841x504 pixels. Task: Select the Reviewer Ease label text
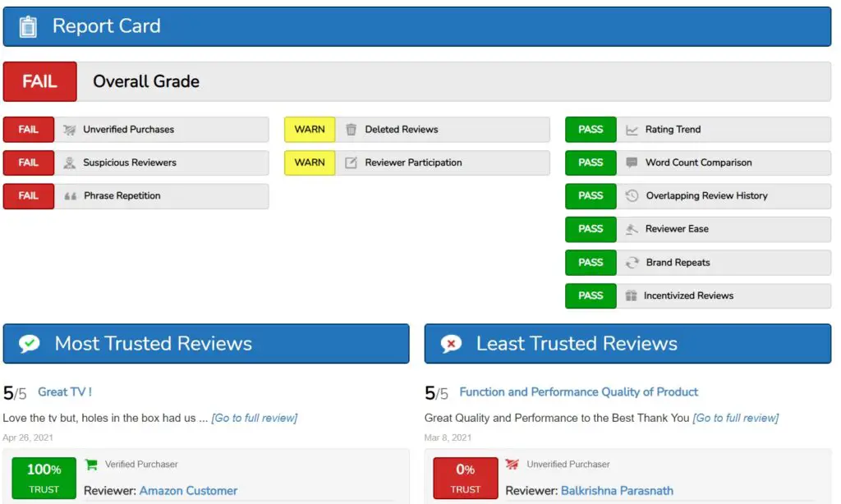677,230
